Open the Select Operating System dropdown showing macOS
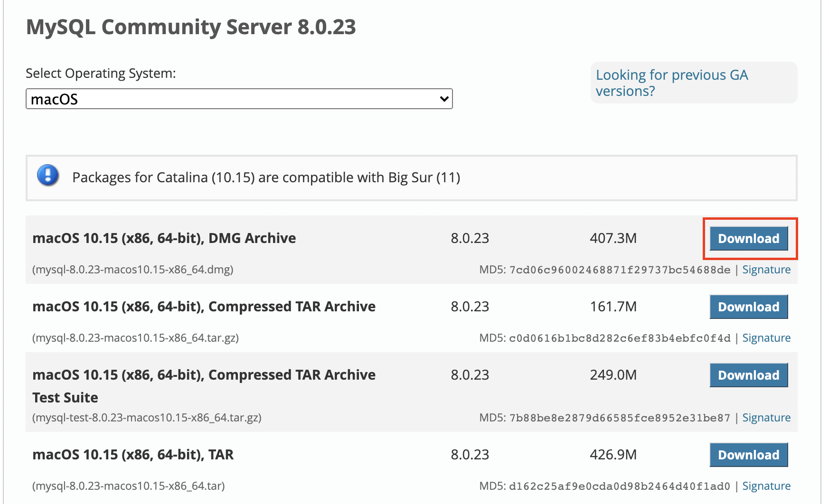The width and height of the screenshot is (829, 504). tap(239, 99)
